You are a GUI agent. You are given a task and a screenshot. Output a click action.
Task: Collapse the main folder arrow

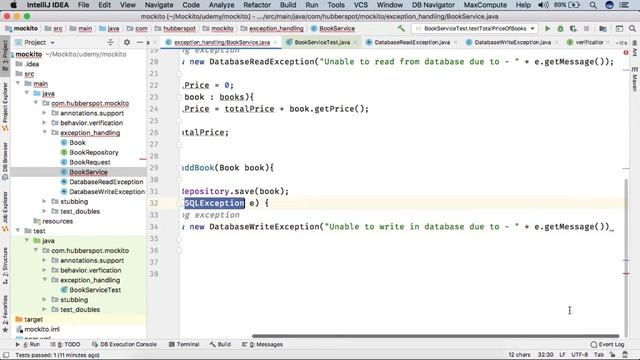pyautogui.click(x=18, y=84)
